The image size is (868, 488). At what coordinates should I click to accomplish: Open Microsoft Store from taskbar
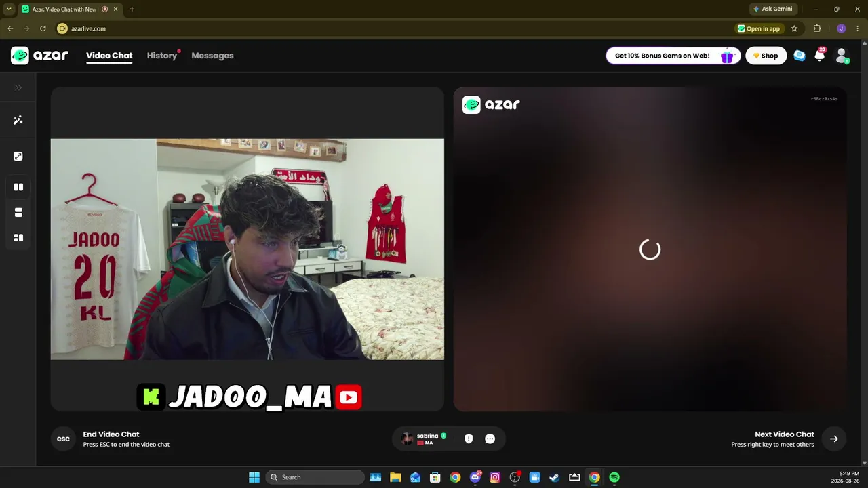(435, 477)
